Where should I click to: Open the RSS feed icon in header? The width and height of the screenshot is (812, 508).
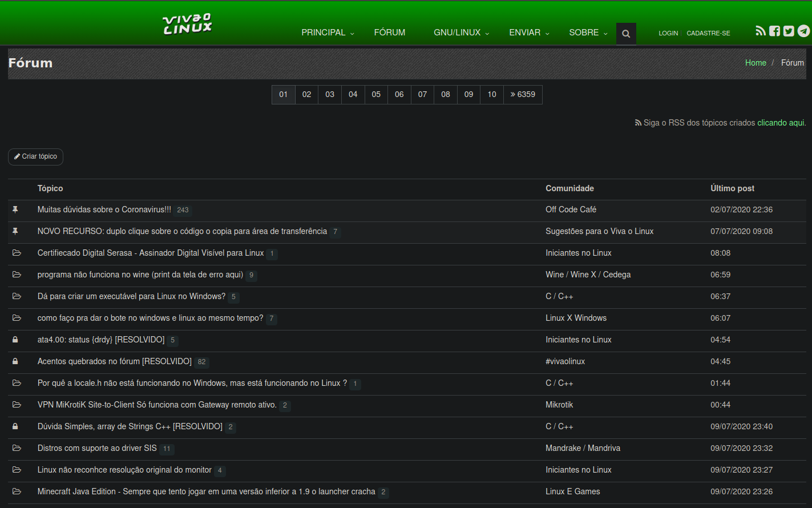[x=761, y=31]
